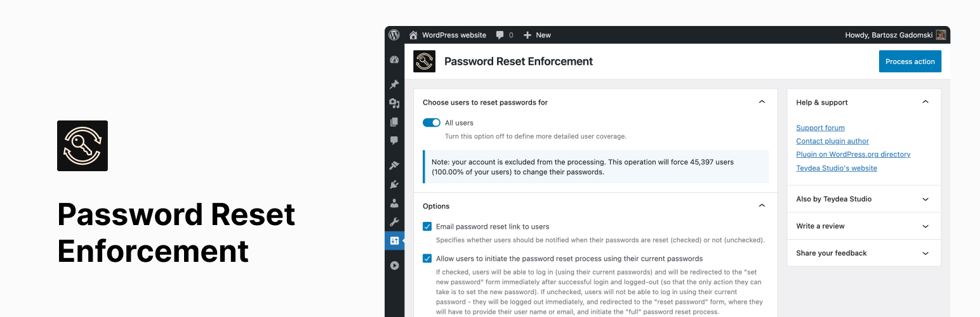Click the Process action button
The width and height of the screenshot is (980, 317).
point(910,61)
